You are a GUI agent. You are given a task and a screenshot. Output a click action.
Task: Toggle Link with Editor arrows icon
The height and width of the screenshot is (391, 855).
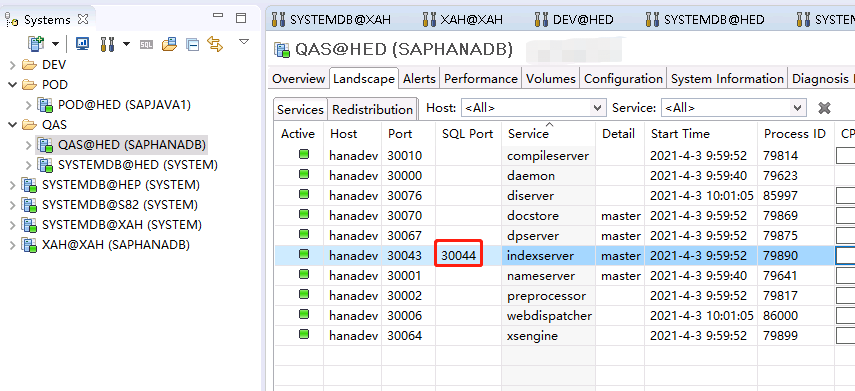[216, 44]
